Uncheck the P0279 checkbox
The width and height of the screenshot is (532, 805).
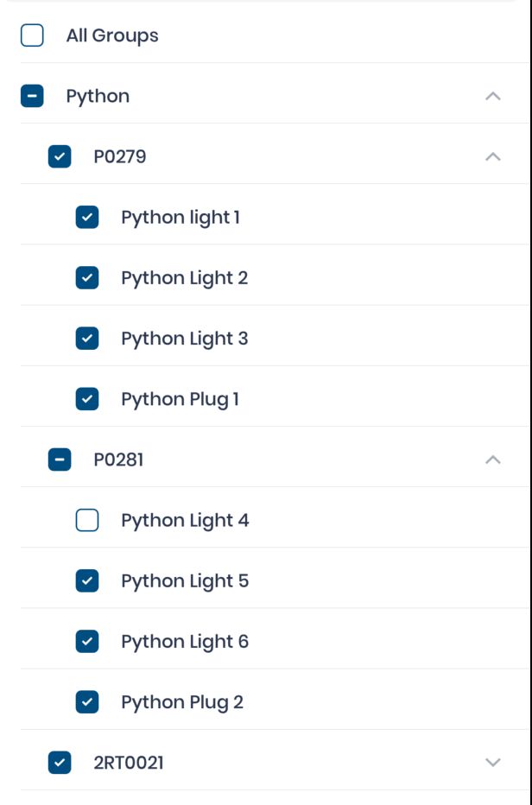[x=60, y=156]
